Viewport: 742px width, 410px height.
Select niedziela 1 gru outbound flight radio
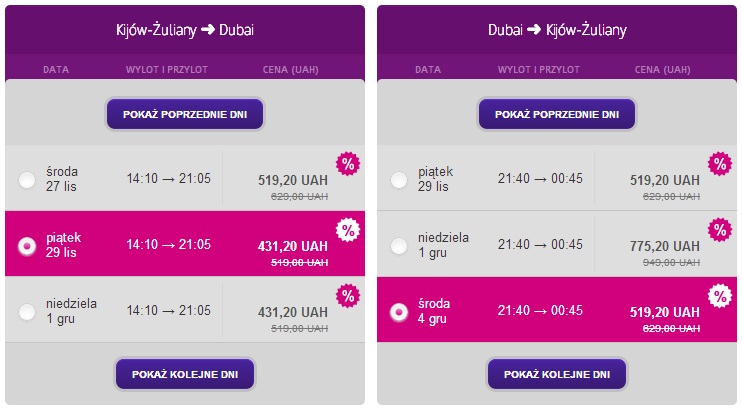pyautogui.click(x=27, y=312)
